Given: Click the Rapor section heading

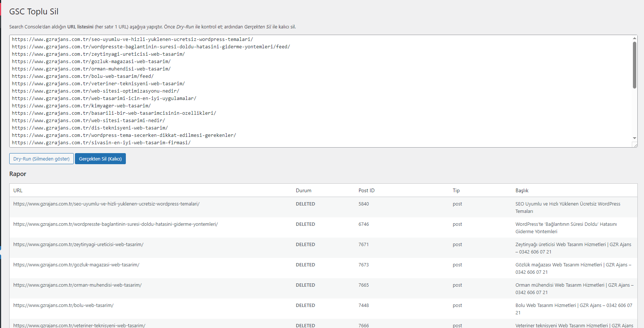Looking at the screenshot, I should click(x=18, y=174).
